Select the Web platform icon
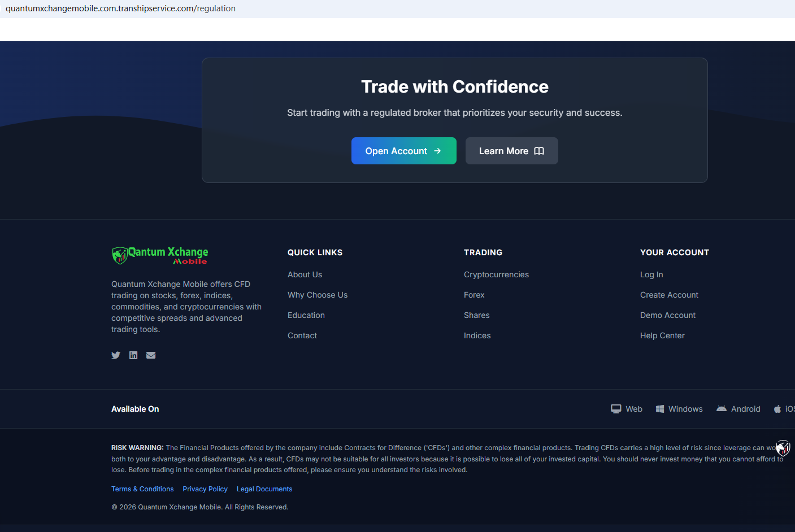 616,409
